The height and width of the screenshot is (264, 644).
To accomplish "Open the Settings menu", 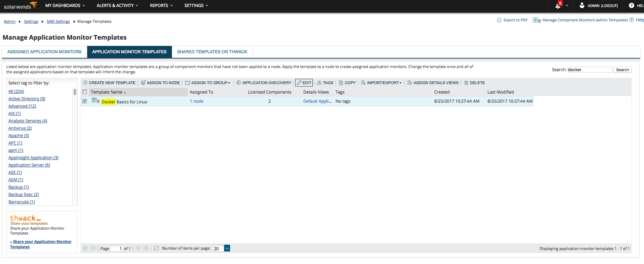I will [x=196, y=6].
